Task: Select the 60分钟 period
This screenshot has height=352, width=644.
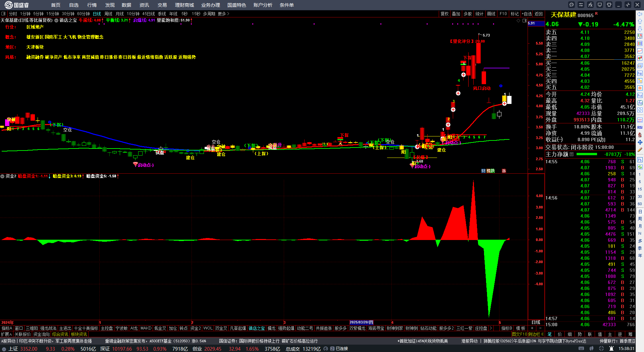Action: [x=84, y=14]
